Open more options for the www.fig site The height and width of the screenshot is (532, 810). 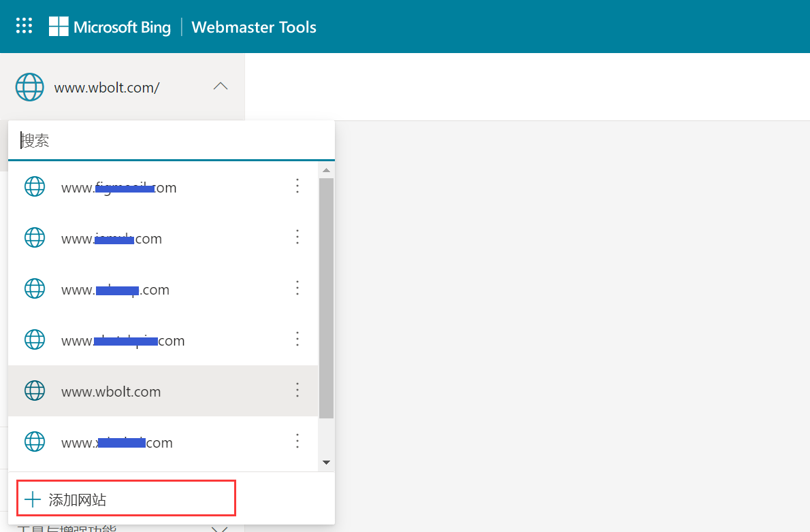(297, 186)
